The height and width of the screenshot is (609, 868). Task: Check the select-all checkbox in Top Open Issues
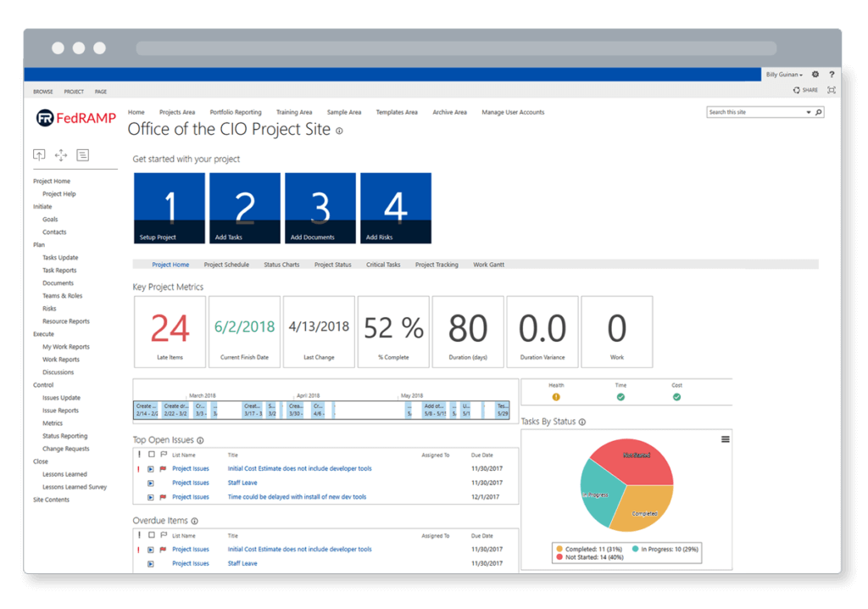(x=152, y=455)
